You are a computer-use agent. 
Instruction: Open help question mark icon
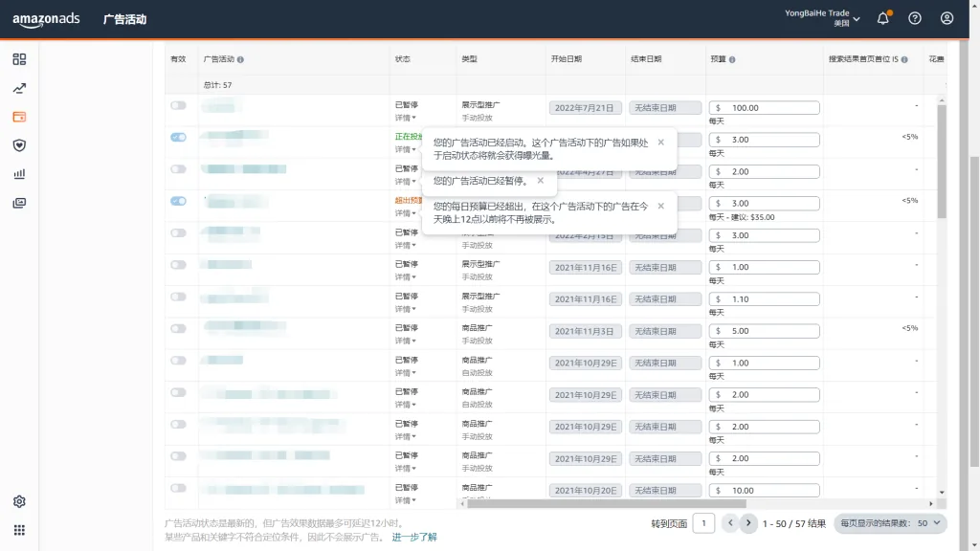[x=915, y=18]
